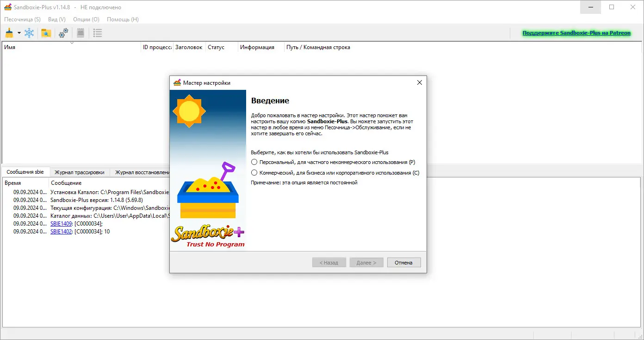
Task: Click the Сообщение column header in log
Action: [x=66, y=183]
